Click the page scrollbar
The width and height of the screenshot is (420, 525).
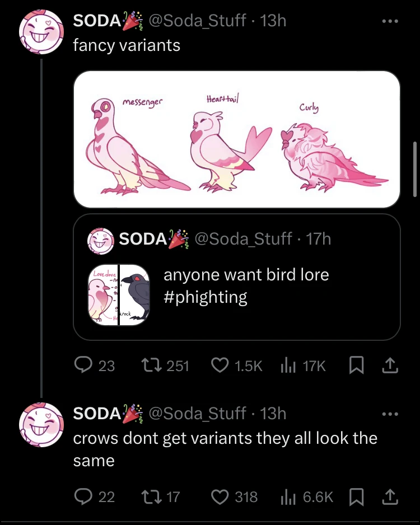tap(415, 168)
